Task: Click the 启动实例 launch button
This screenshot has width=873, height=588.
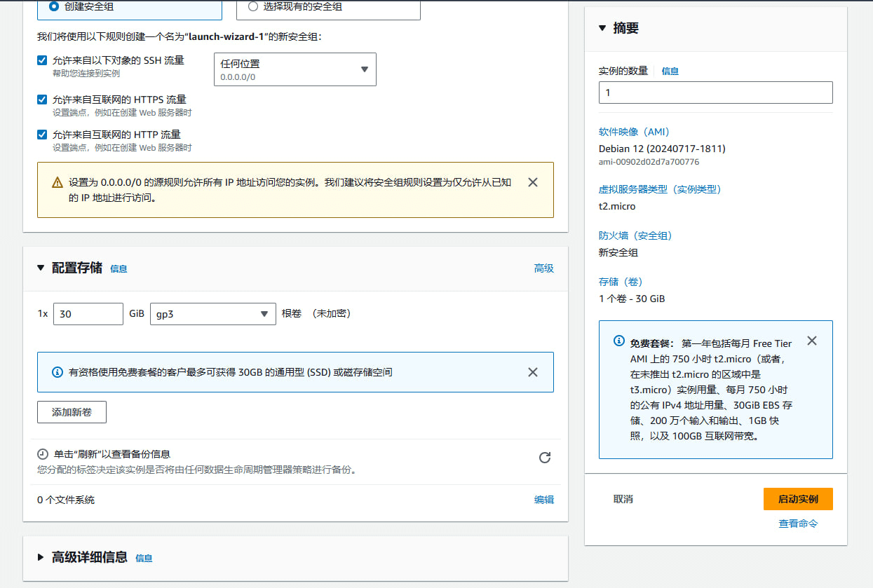Action: [797, 499]
